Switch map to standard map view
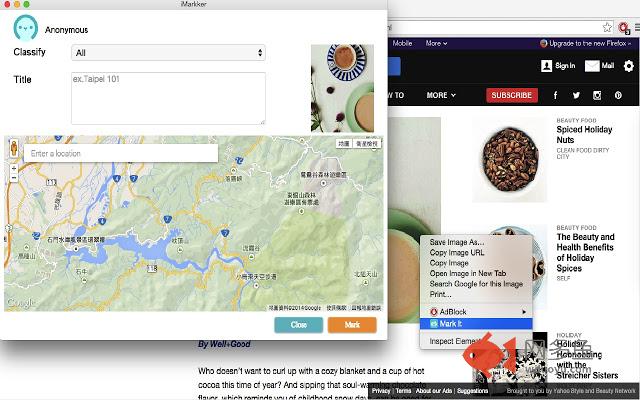Viewport: 640px width, 400px height. click(x=344, y=144)
